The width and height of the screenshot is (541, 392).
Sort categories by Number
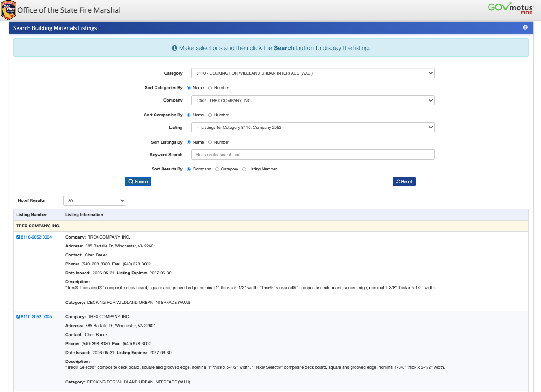coord(210,88)
